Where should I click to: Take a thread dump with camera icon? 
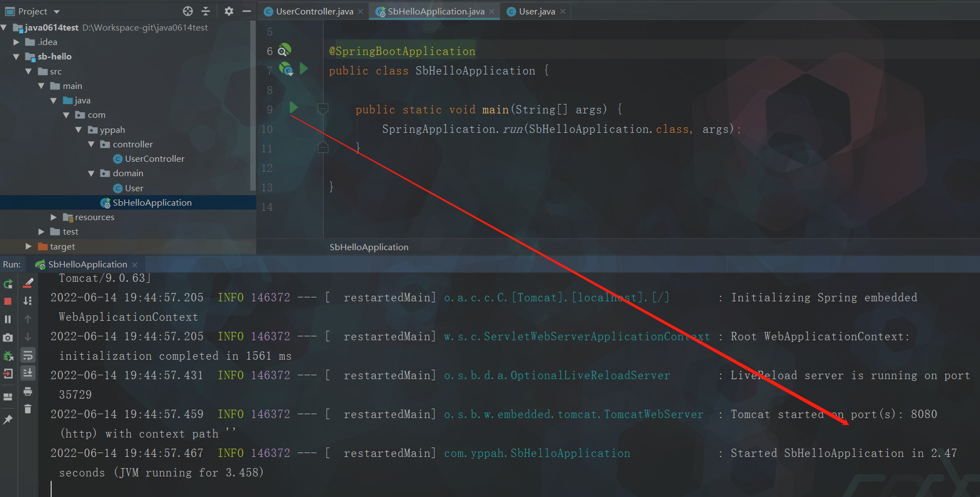tap(8, 337)
